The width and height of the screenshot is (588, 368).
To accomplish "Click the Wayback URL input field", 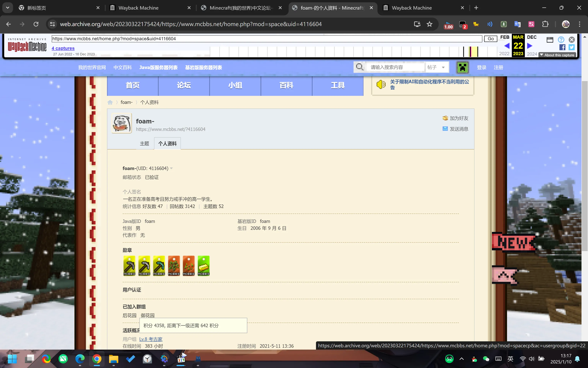I will click(x=267, y=39).
